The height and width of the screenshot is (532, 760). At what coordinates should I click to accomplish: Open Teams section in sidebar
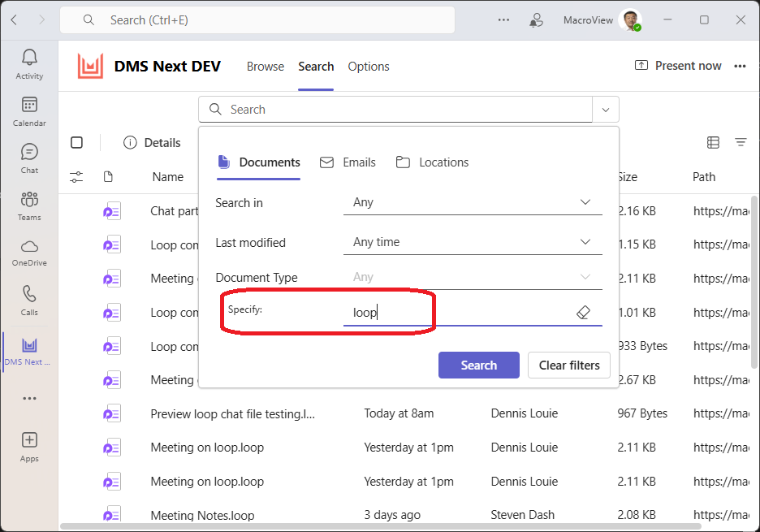[29, 205]
